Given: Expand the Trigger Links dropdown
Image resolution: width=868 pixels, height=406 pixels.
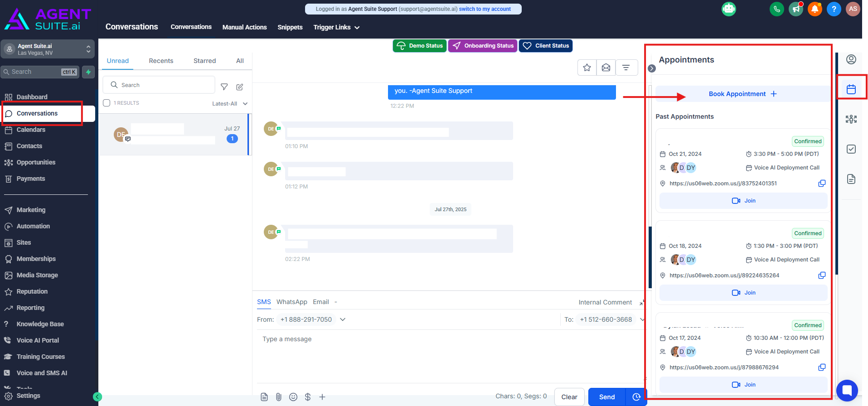Looking at the screenshot, I should coord(336,27).
